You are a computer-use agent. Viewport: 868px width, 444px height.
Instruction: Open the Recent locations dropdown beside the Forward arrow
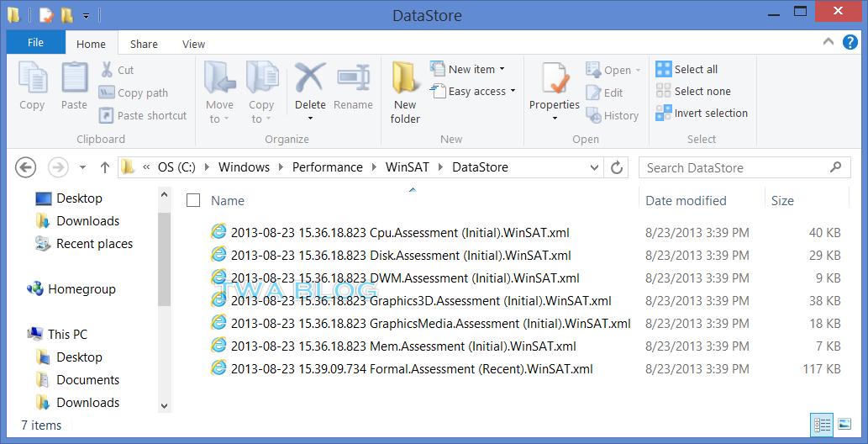pyautogui.click(x=82, y=167)
